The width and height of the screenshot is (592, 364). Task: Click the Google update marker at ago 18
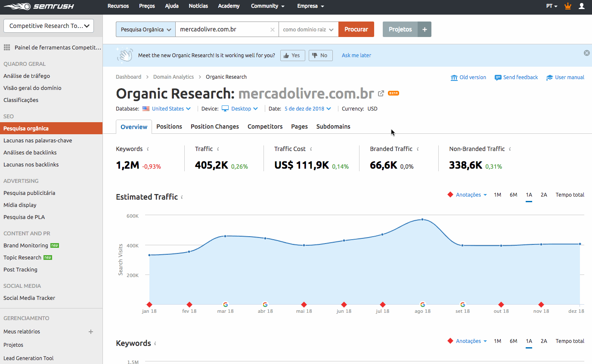coord(422,304)
